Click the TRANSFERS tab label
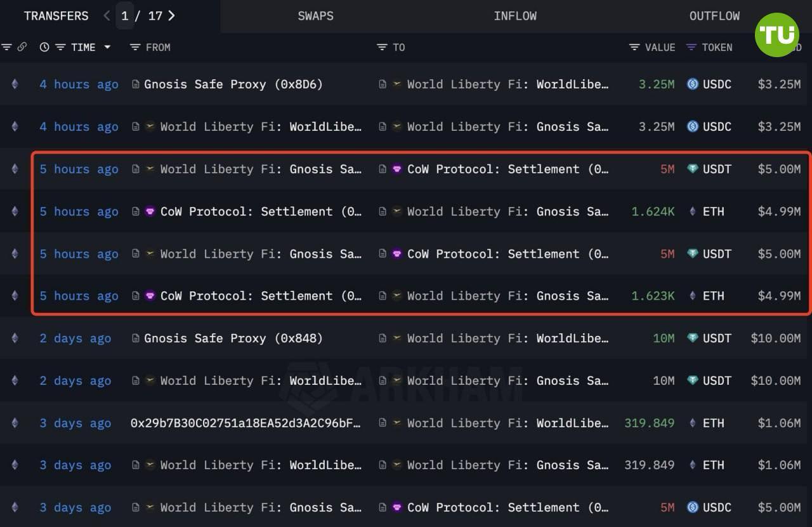Screen dimensions: 812x527 56,16
